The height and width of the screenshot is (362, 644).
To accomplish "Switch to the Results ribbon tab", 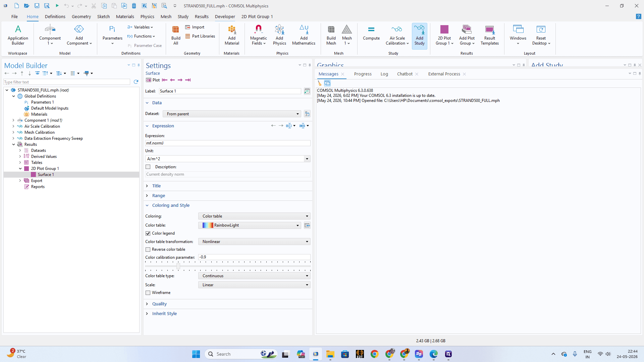I will click(202, 17).
